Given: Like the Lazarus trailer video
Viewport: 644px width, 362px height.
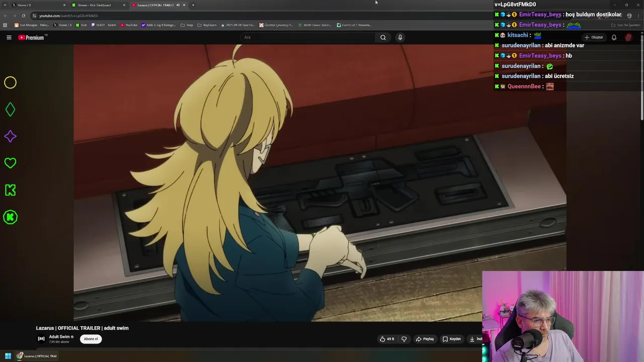Looking at the screenshot, I should coord(387,339).
